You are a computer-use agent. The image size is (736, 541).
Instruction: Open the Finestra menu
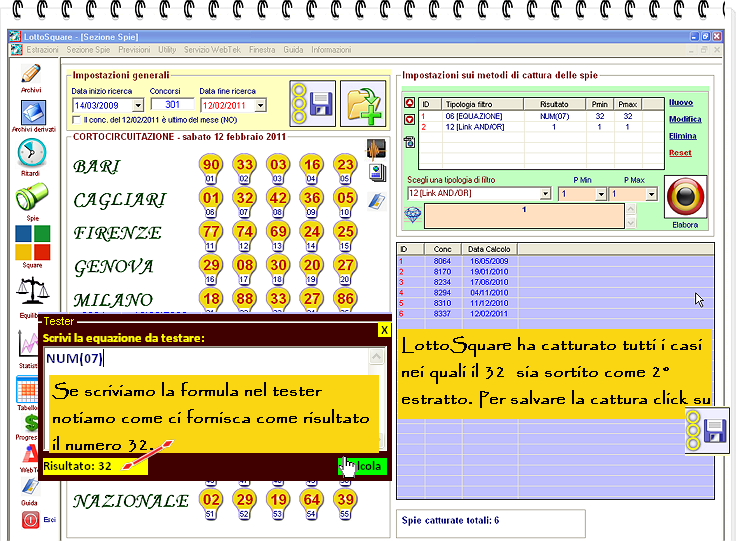pyautogui.click(x=262, y=50)
